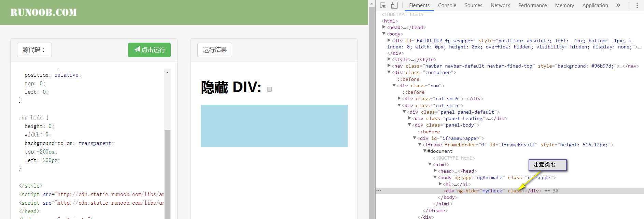Expand the h1 node in iframe
Image resolution: width=644 pixels, height=219 pixels.
440,184
